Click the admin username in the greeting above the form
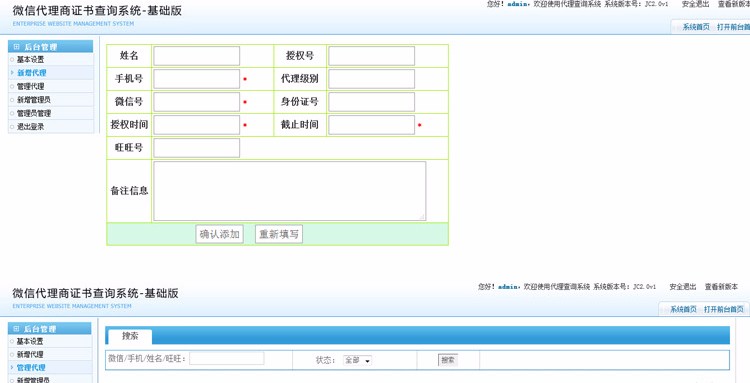 [518, 4]
